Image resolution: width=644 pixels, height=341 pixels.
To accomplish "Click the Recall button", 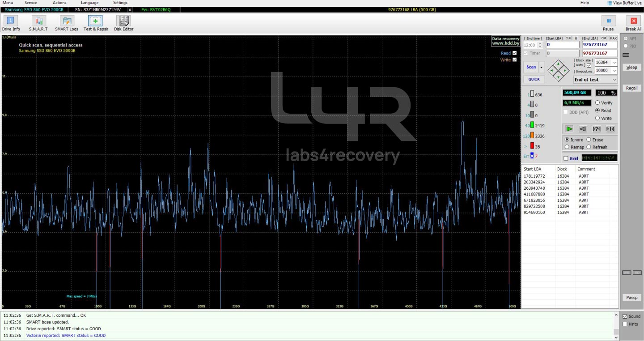I will click(x=631, y=88).
